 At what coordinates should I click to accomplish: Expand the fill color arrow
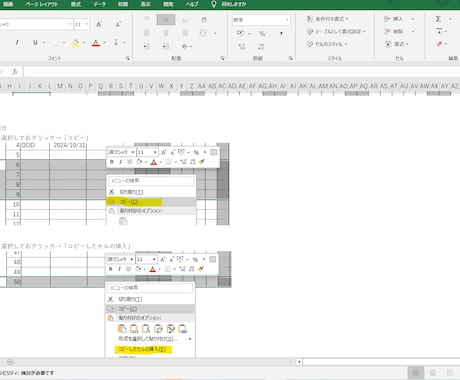coord(84,43)
